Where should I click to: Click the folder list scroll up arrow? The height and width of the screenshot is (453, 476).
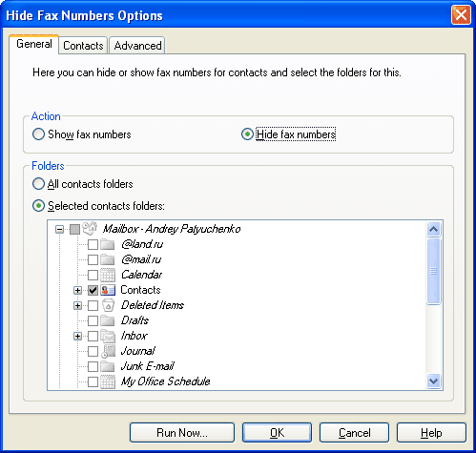434,229
